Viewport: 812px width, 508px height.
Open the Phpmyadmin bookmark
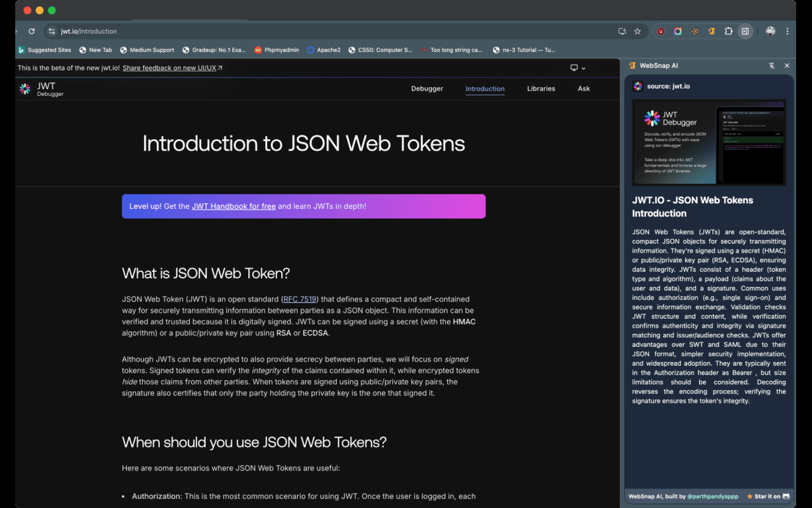[x=276, y=50]
